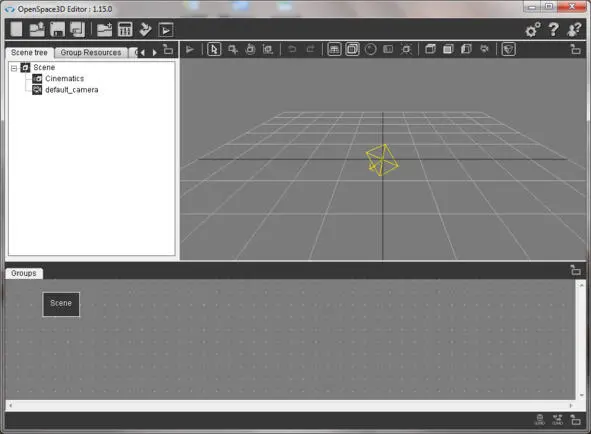Viewport: 591px width, 434px height.
Task: Click the question mark help icon
Action: (x=553, y=29)
